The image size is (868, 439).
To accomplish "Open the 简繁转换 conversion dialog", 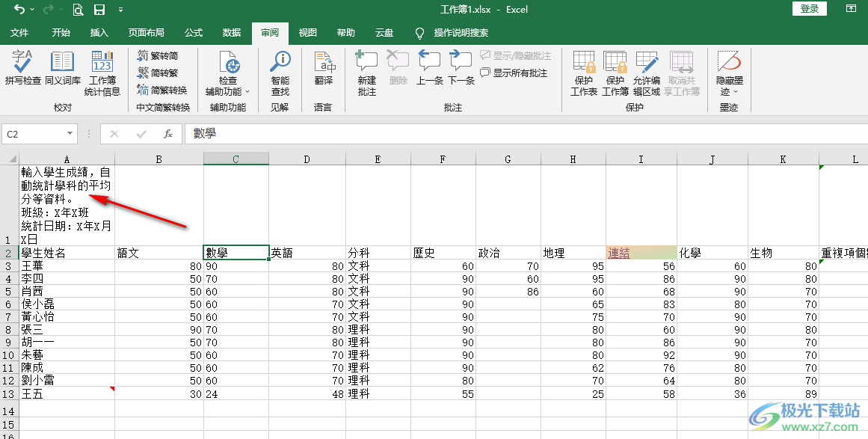I will [162, 90].
